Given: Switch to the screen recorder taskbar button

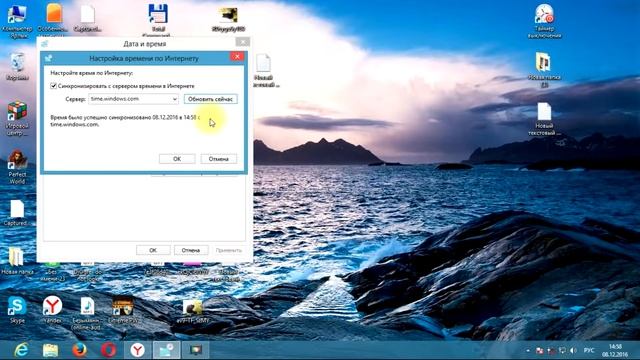Looking at the screenshot, I should pos(196,350).
